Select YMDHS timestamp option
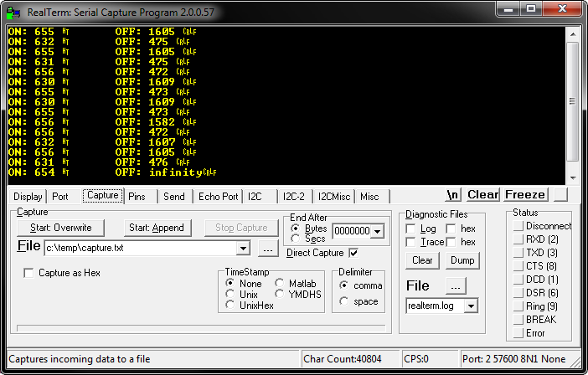The height and width of the screenshot is (375, 588). (280, 294)
